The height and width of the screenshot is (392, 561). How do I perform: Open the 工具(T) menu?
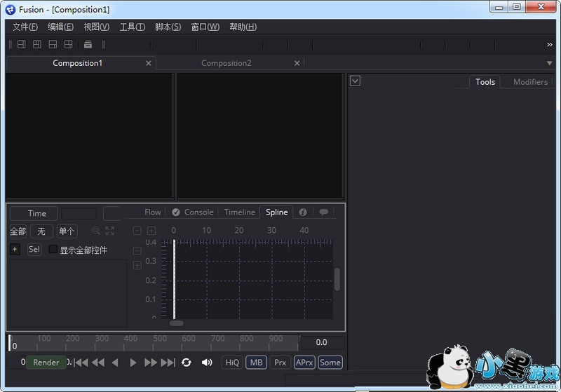pyautogui.click(x=132, y=27)
